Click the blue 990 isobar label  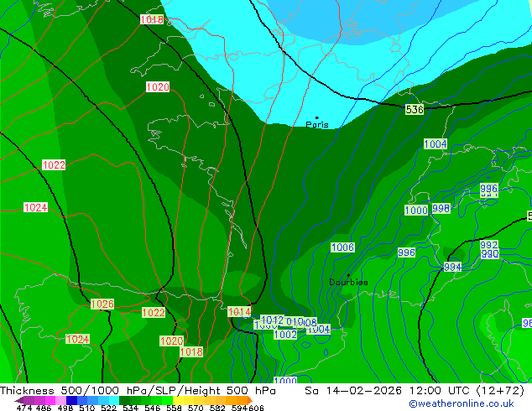489,253
